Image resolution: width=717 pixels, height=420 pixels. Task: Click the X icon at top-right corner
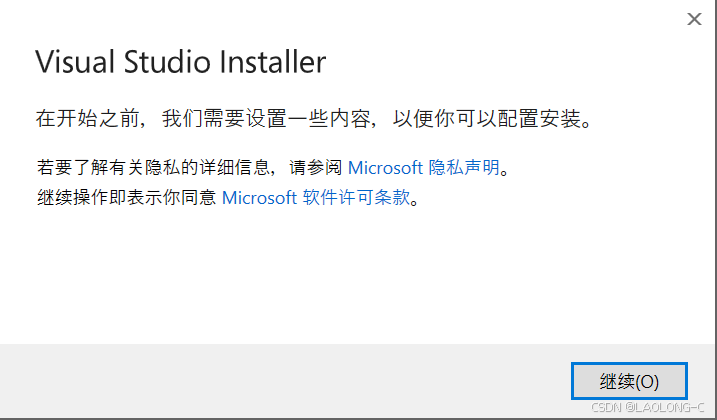coord(694,19)
